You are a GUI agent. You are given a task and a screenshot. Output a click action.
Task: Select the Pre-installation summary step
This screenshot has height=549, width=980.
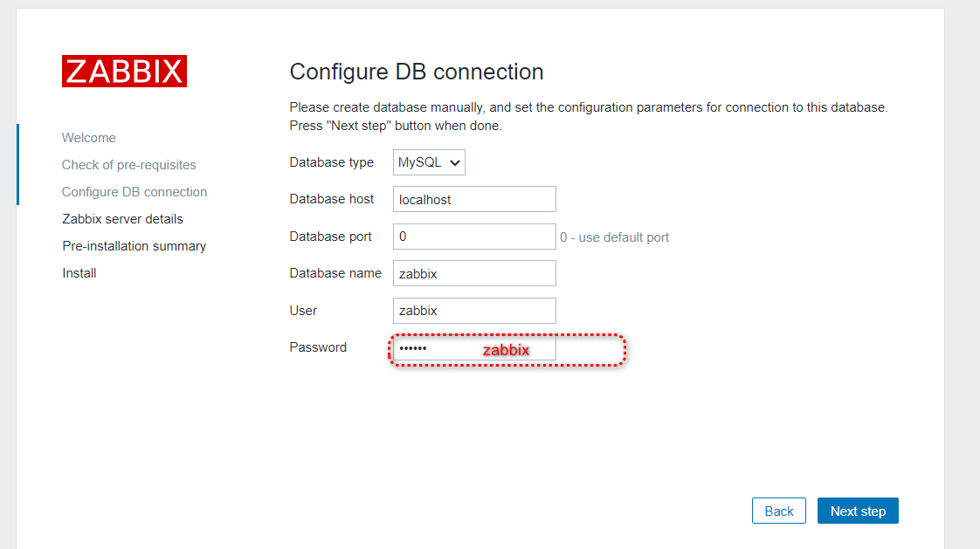pos(134,245)
